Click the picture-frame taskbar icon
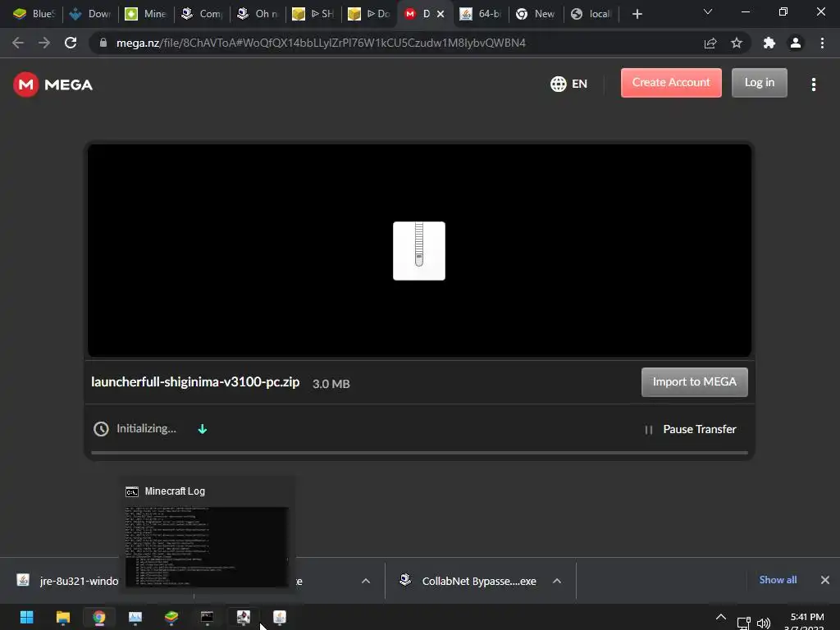The image size is (840, 630). pos(135,617)
